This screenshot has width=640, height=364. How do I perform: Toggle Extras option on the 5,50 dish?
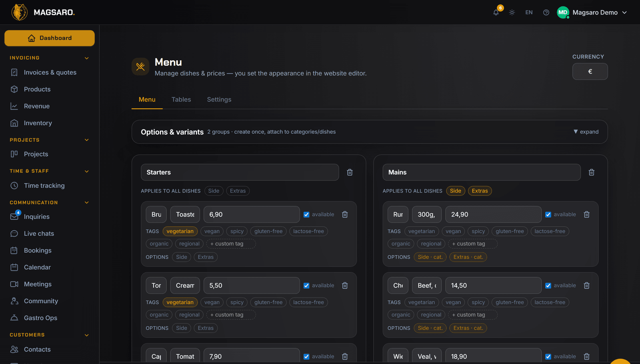(206, 328)
